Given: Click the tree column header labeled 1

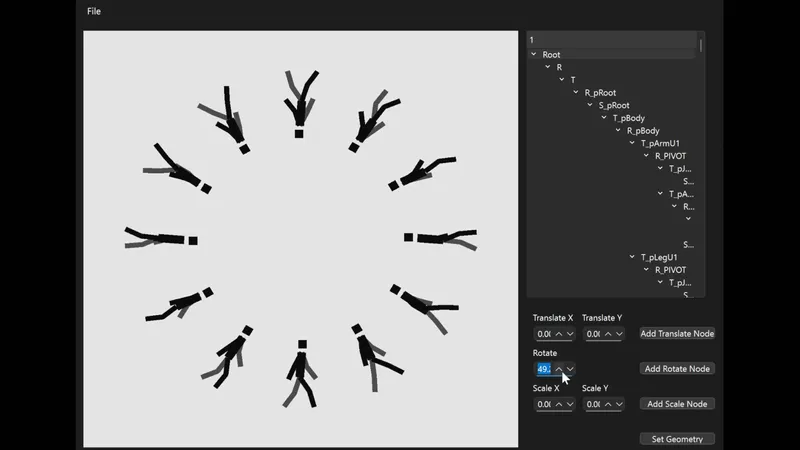Looking at the screenshot, I should pyautogui.click(x=612, y=40).
